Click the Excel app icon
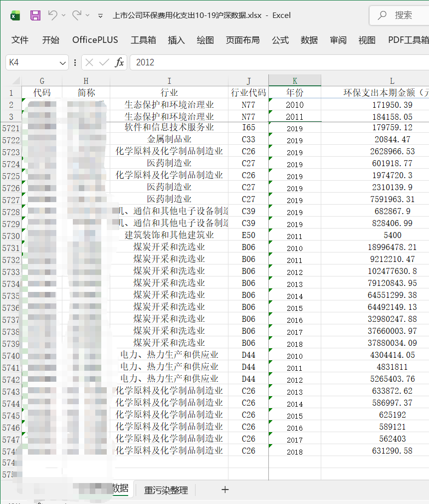 click(x=15, y=15)
